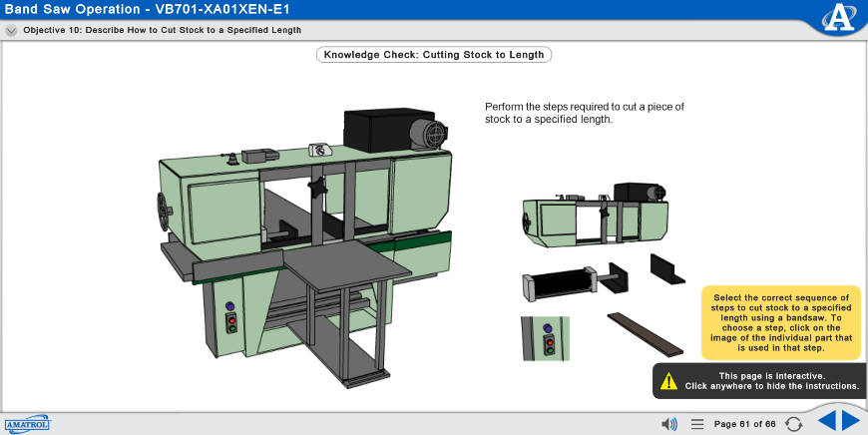Expand the Objective 10 dropdown chevron

pos(11,31)
